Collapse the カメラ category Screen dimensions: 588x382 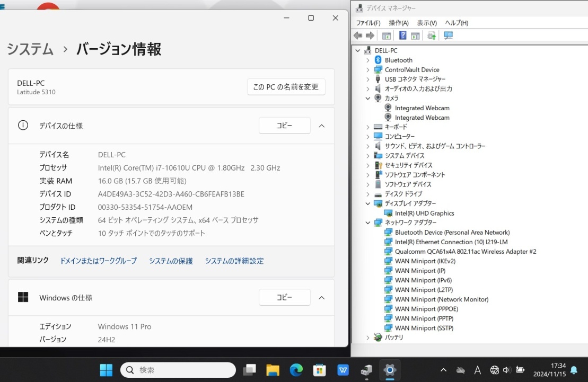pyautogui.click(x=368, y=98)
